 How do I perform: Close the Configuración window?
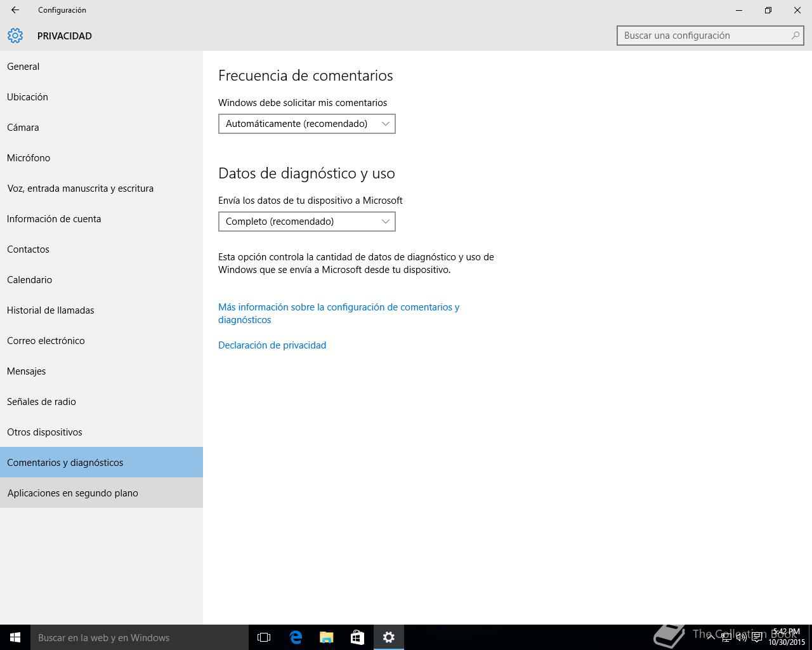[797, 10]
